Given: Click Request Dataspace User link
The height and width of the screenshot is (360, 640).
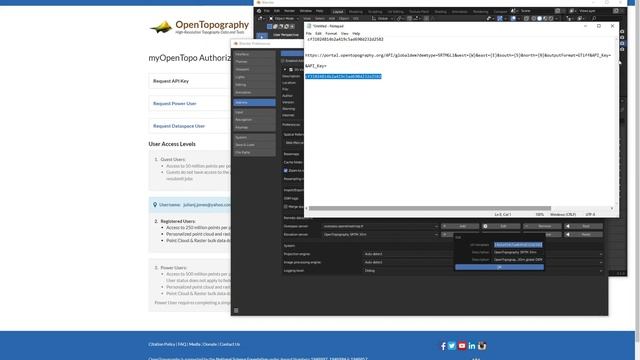Looking at the screenshot, I should 179,126.
